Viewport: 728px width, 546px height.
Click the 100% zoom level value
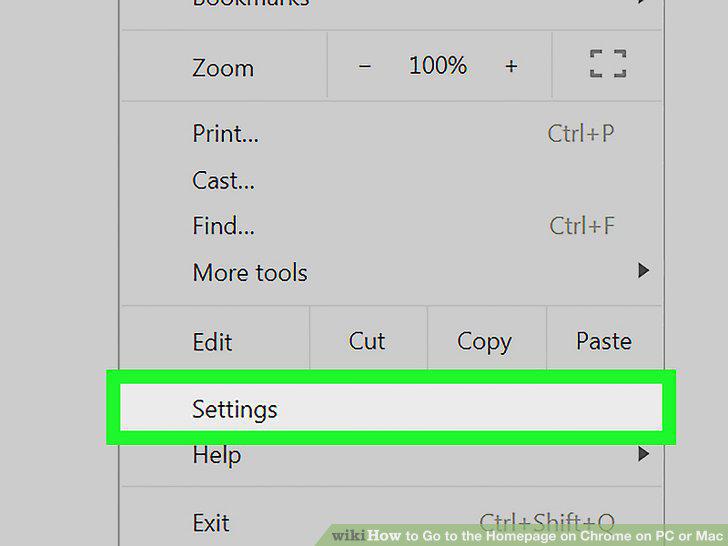click(x=437, y=65)
